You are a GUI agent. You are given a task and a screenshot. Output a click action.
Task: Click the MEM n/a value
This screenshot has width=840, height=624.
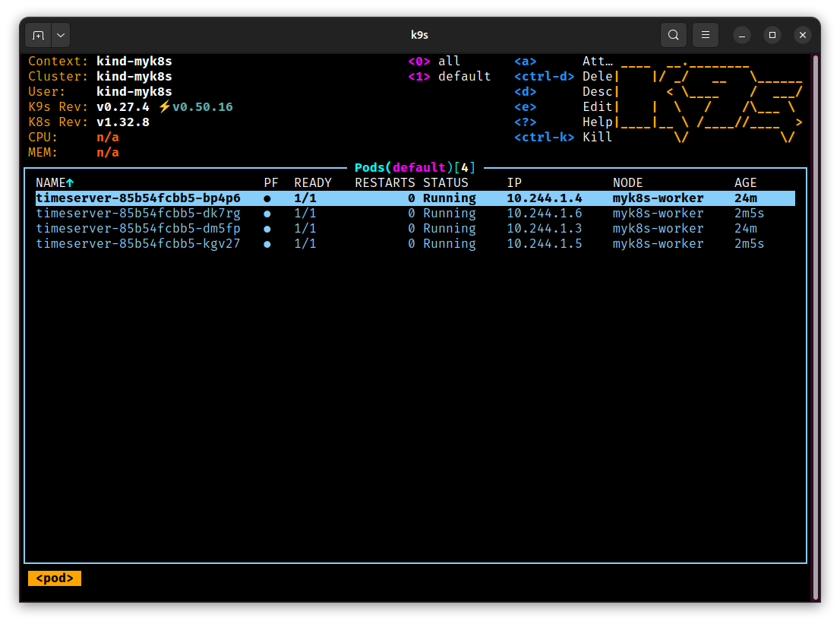(108, 152)
